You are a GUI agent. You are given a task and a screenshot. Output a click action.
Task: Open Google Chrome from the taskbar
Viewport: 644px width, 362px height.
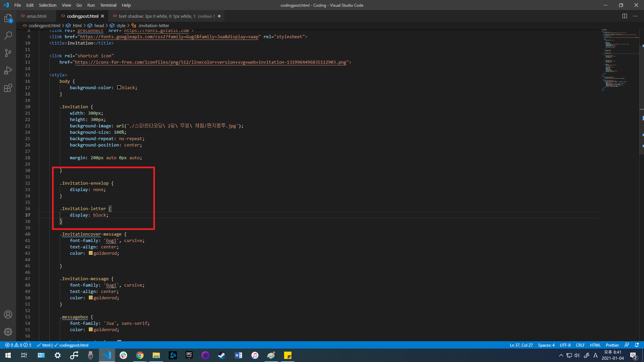140,355
